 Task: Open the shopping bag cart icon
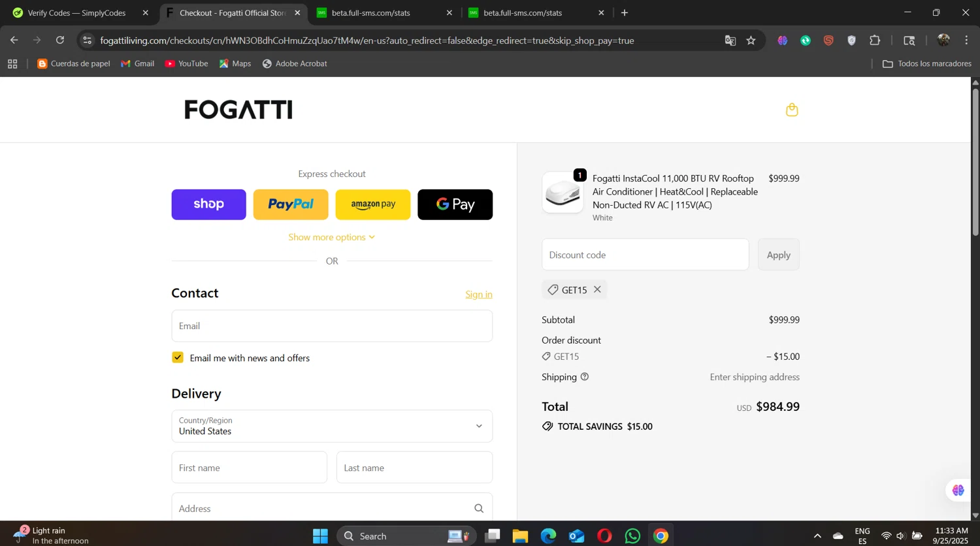click(x=792, y=110)
